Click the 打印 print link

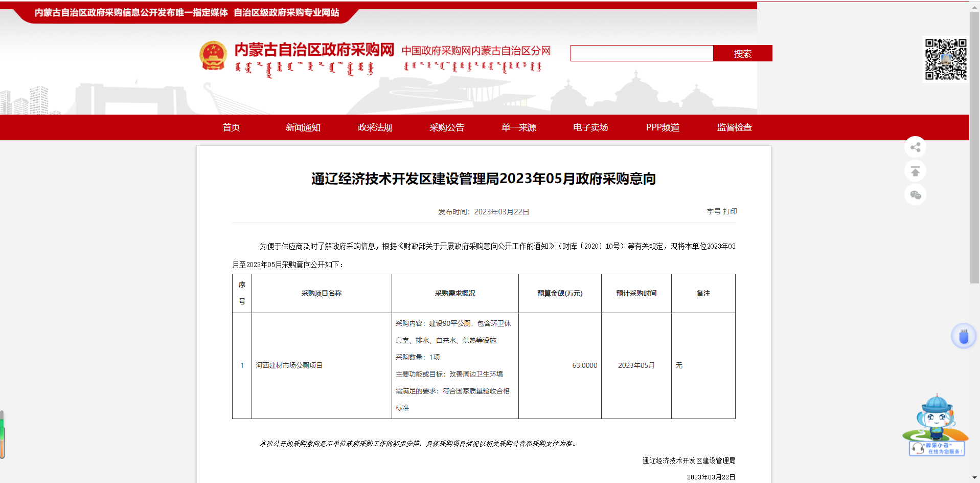(730, 211)
